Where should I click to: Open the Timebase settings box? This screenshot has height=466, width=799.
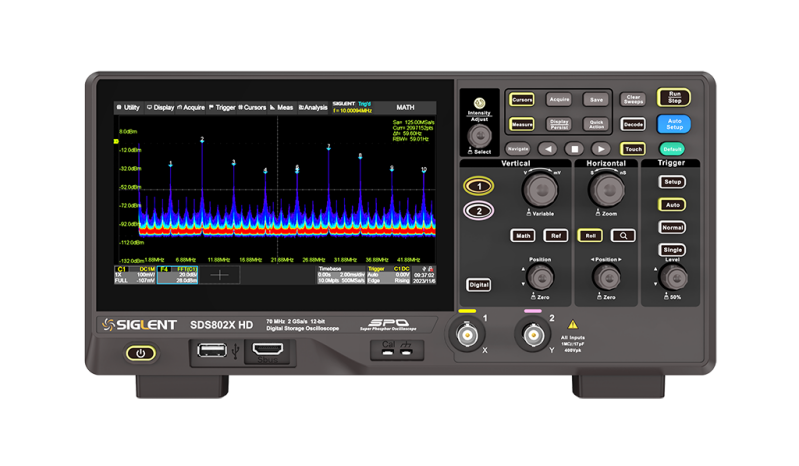[339, 274]
